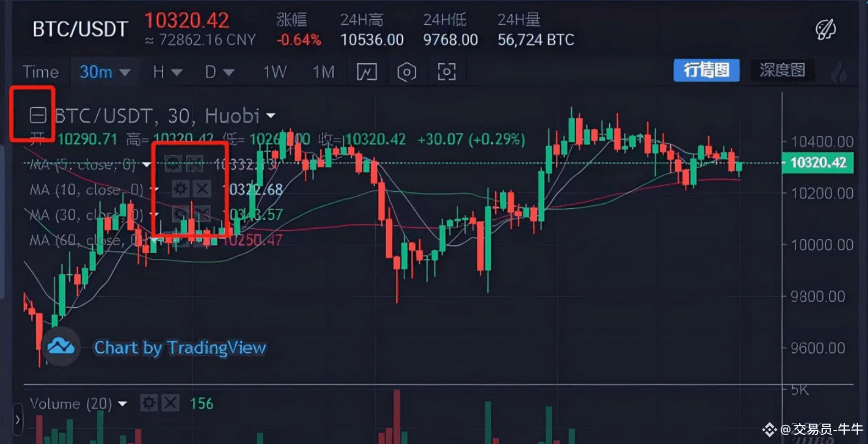Open the D daily interval dropdown
The image size is (868, 444).
220,72
